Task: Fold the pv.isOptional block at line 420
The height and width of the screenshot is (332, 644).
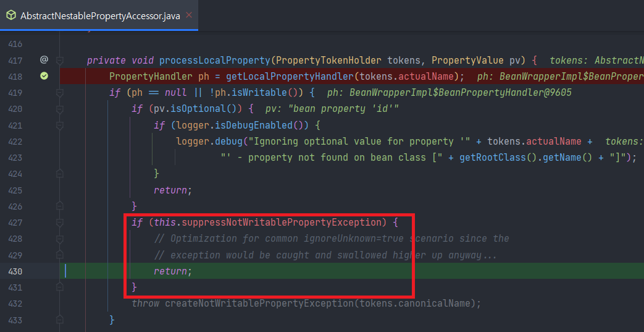Action: (x=60, y=109)
